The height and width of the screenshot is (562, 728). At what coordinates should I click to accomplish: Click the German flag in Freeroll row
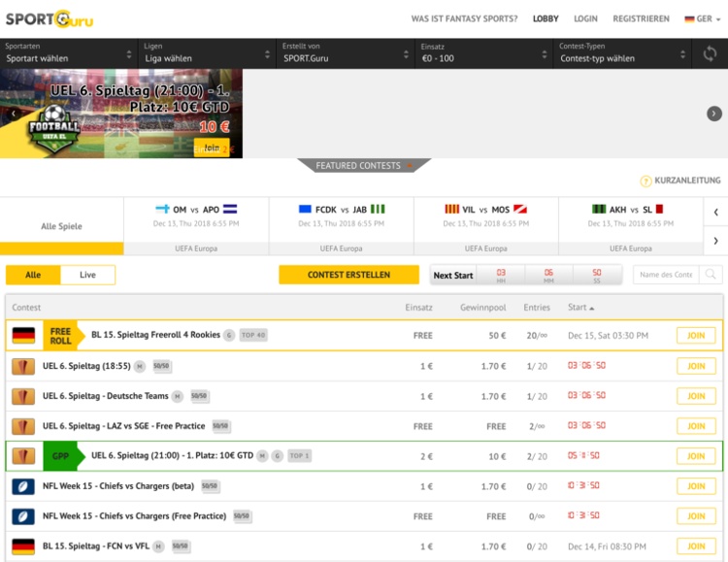pos(23,335)
